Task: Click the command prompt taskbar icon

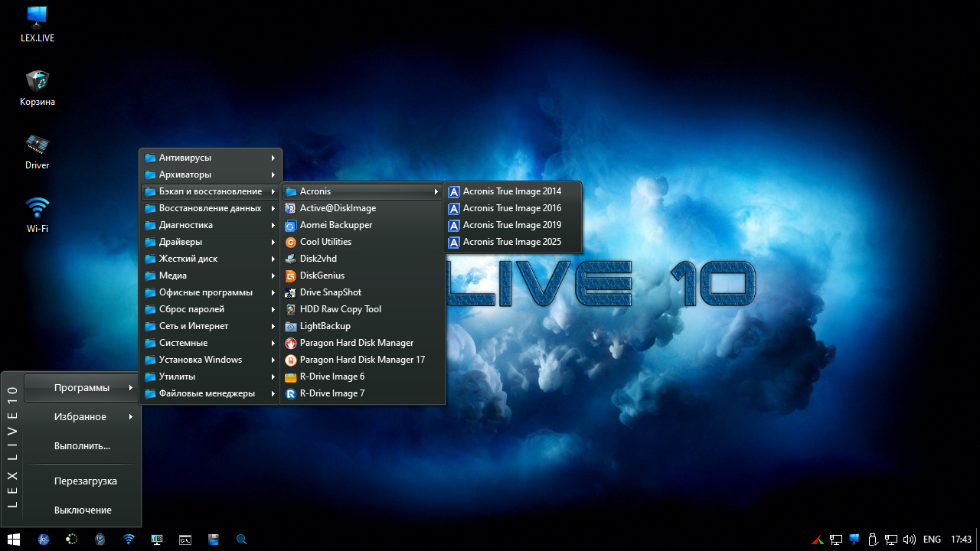Action: click(185, 540)
